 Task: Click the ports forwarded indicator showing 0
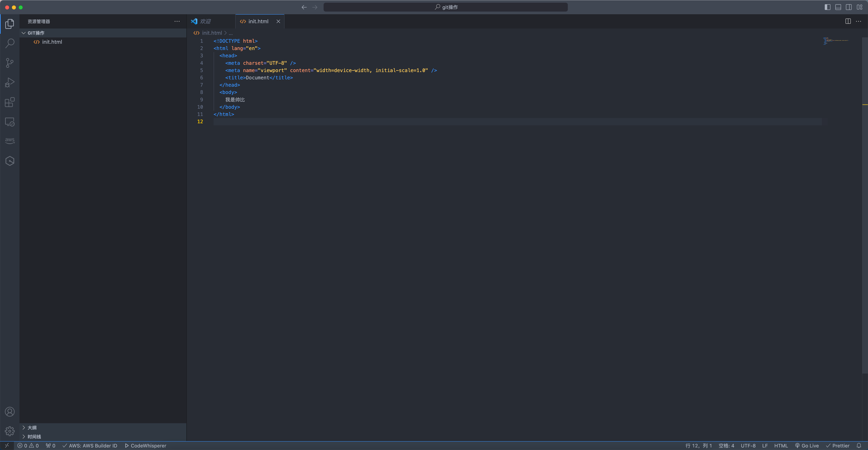click(x=51, y=446)
